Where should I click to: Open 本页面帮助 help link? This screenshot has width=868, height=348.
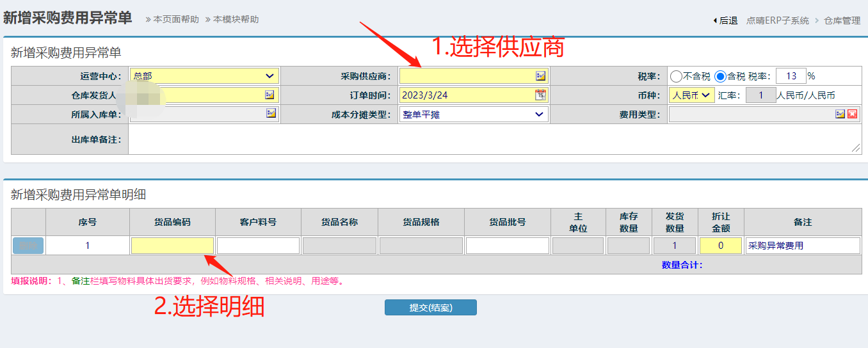[176, 19]
